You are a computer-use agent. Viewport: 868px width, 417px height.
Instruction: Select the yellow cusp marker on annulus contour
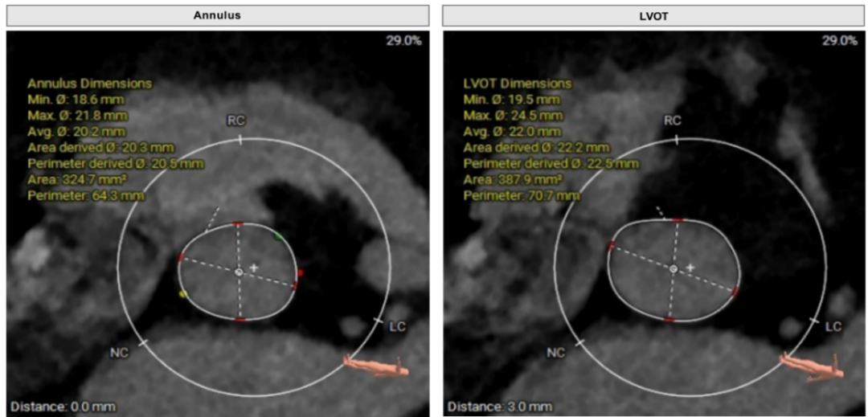click(182, 295)
